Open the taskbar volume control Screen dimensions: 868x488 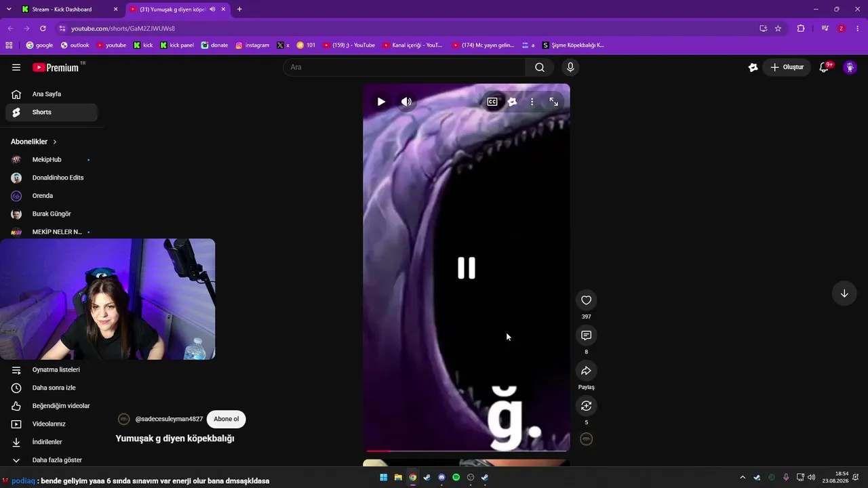(x=812, y=478)
